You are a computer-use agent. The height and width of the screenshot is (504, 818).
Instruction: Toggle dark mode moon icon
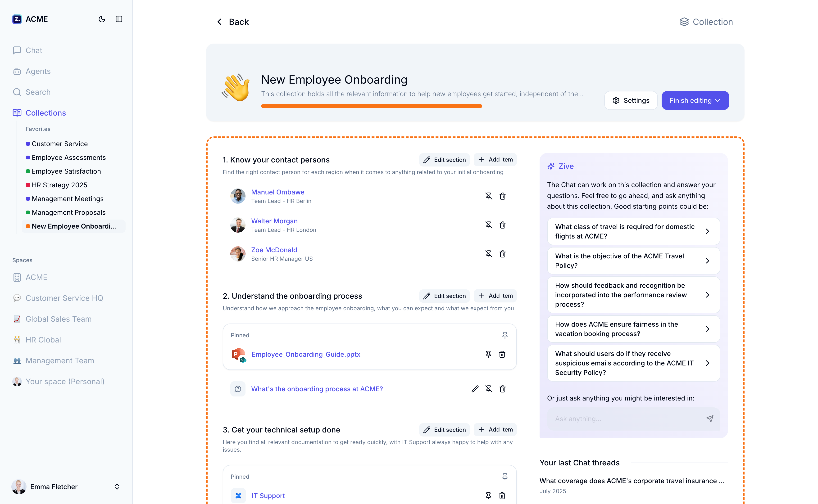pos(102,19)
